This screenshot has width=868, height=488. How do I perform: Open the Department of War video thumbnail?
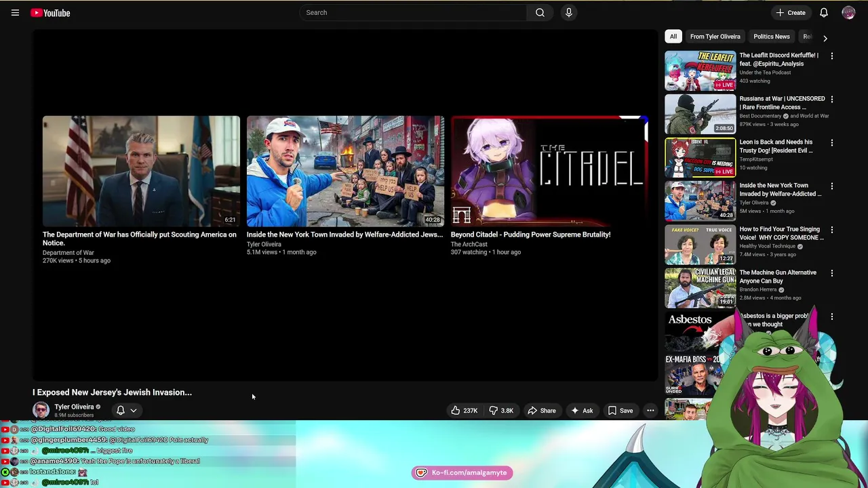point(141,171)
